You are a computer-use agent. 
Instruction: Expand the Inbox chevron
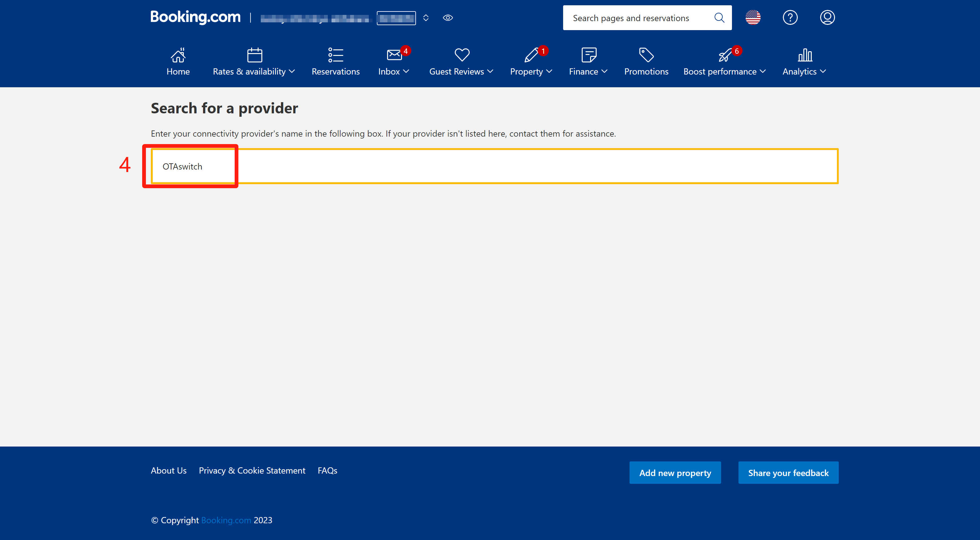pyautogui.click(x=406, y=71)
